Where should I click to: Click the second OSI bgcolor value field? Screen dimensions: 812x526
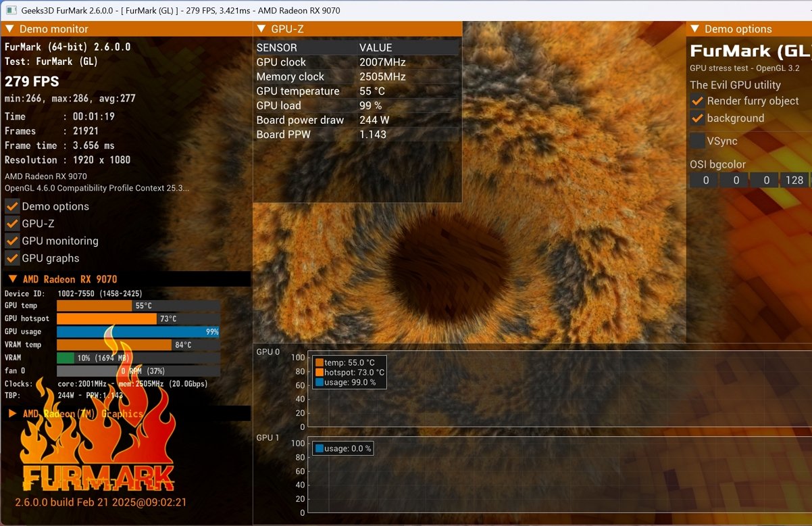[x=734, y=180]
